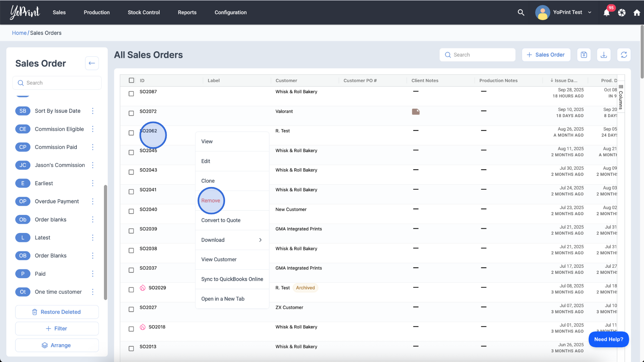The height and width of the screenshot is (362, 644).
Task: Choose Remove from the context menu
Action: pos(211,200)
